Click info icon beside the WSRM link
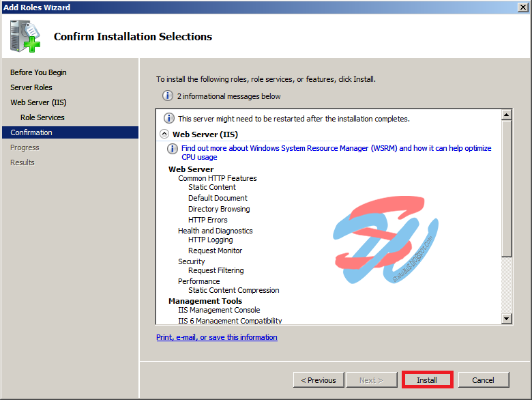The image size is (532, 400). 173,148
